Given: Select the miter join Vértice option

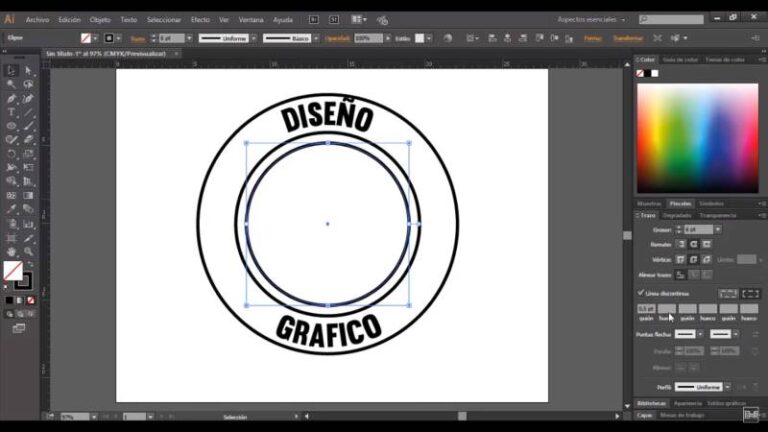Looking at the screenshot, I should [680, 260].
